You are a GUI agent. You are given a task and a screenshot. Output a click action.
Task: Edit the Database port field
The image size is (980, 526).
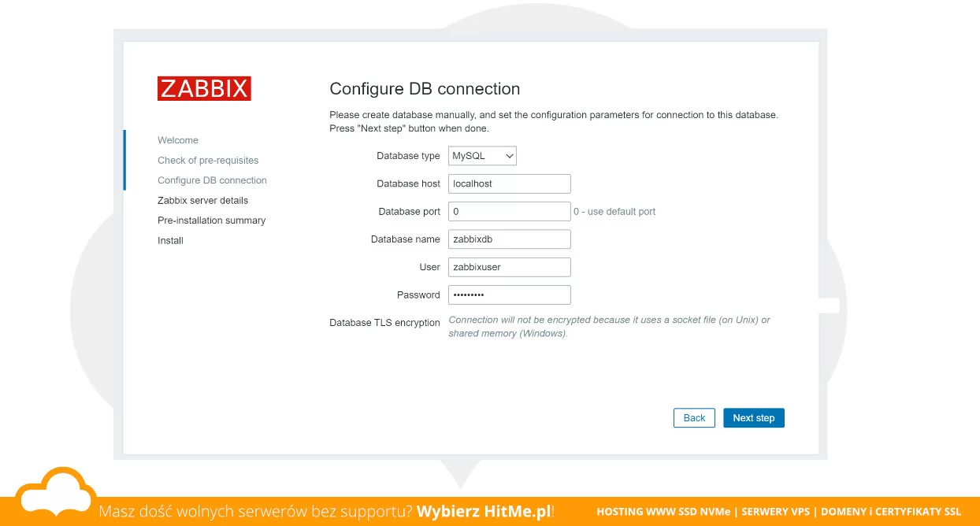(x=509, y=212)
